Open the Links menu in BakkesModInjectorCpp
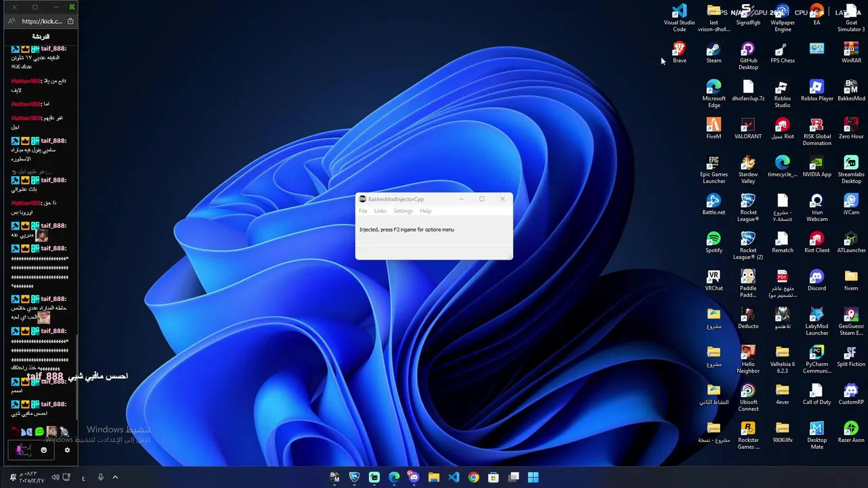This screenshot has width=868, height=488. (x=380, y=211)
